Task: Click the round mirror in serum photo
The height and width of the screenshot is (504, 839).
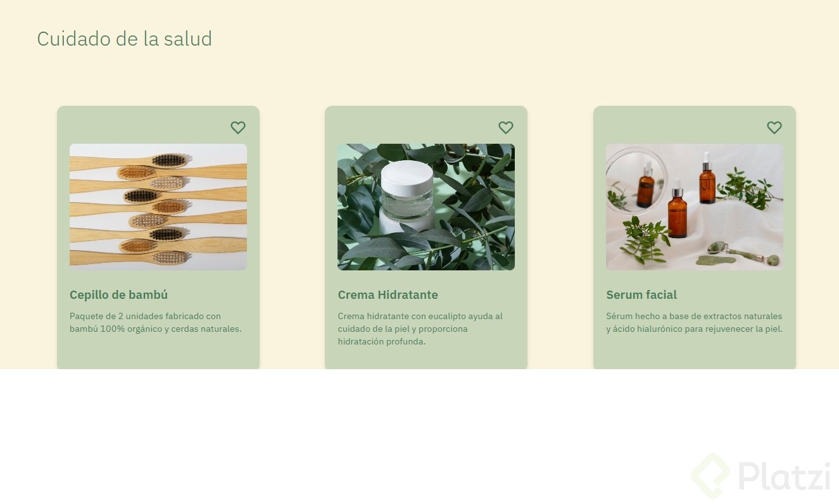Action: pos(634,181)
